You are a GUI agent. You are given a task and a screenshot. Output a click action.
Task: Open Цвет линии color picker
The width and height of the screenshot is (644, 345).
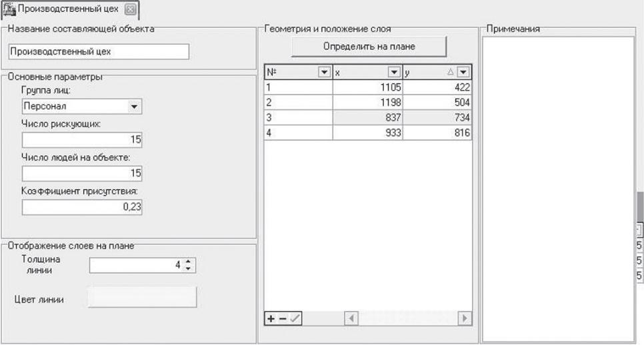[x=142, y=297]
